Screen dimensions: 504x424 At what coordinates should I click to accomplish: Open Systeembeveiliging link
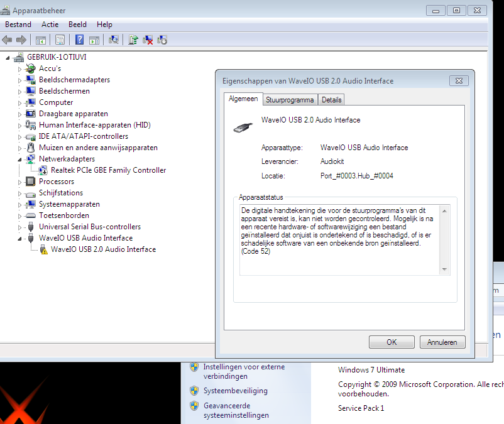(235, 391)
